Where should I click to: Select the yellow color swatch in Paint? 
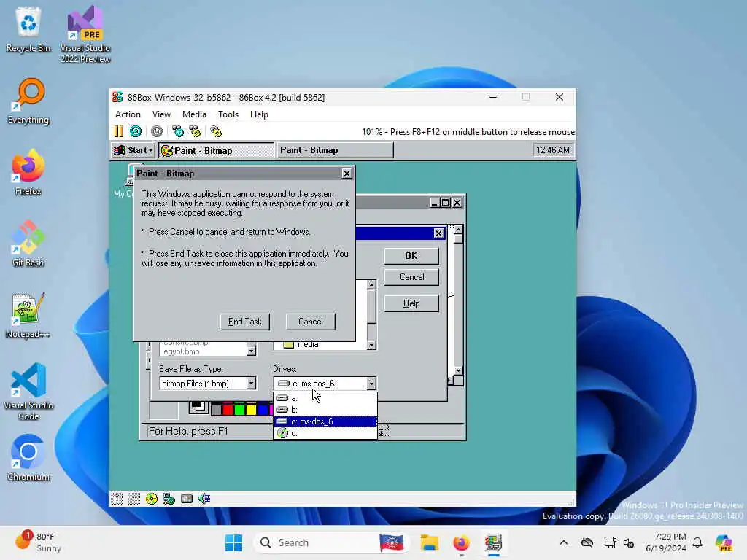[x=251, y=408]
